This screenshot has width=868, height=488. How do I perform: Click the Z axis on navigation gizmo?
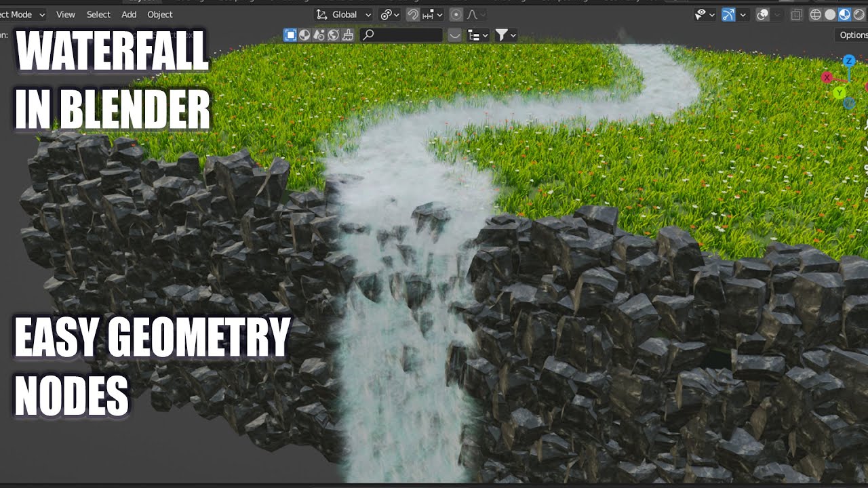coord(848,61)
